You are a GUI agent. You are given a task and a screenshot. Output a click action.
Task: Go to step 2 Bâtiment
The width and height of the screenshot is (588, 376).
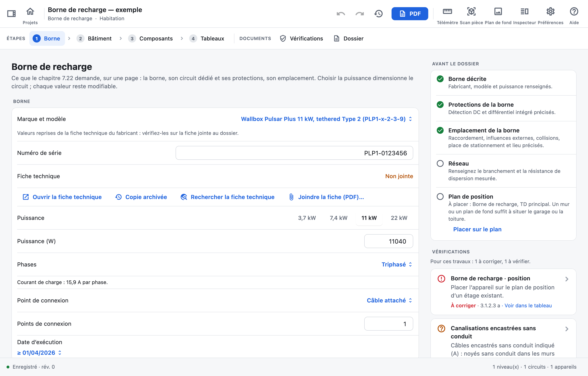(94, 38)
